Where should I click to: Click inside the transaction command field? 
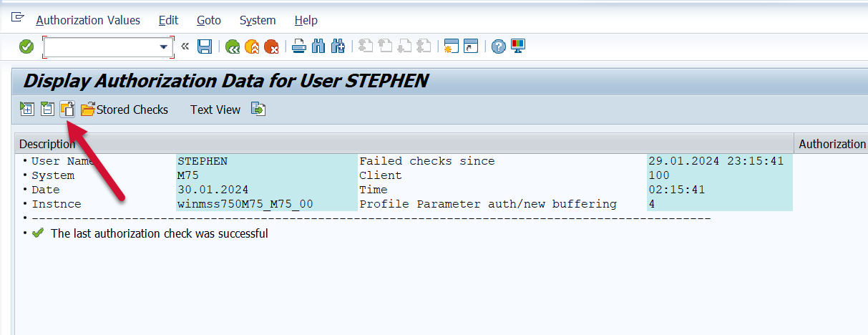[x=100, y=47]
